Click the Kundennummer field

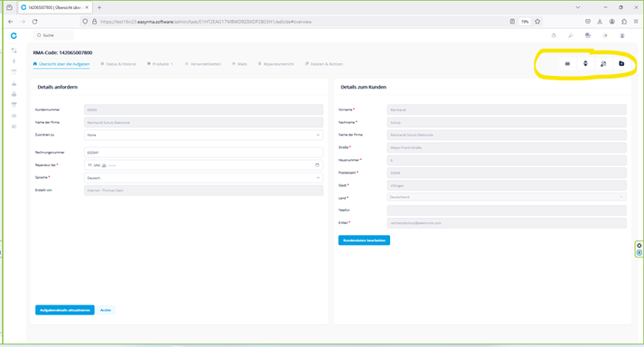pyautogui.click(x=203, y=109)
